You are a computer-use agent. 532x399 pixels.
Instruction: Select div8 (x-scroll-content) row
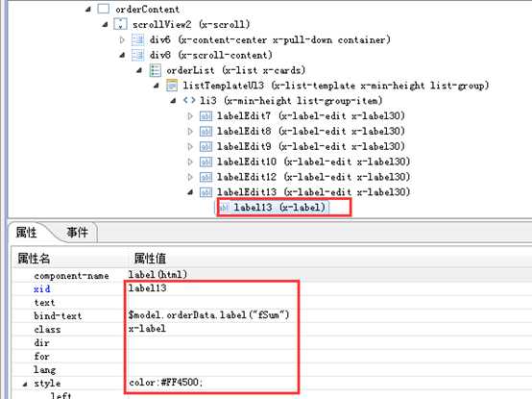tap(210, 55)
